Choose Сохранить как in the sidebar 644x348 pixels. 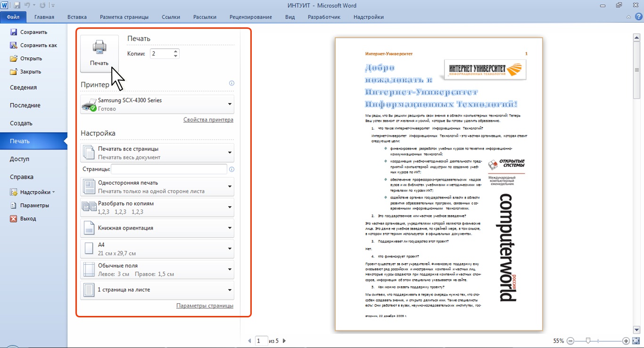click(x=33, y=45)
